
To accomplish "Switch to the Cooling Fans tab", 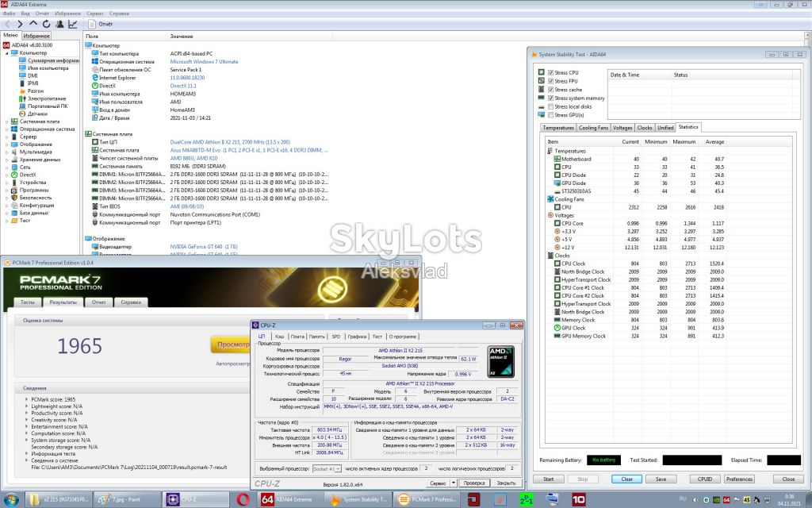I will pos(593,128).
